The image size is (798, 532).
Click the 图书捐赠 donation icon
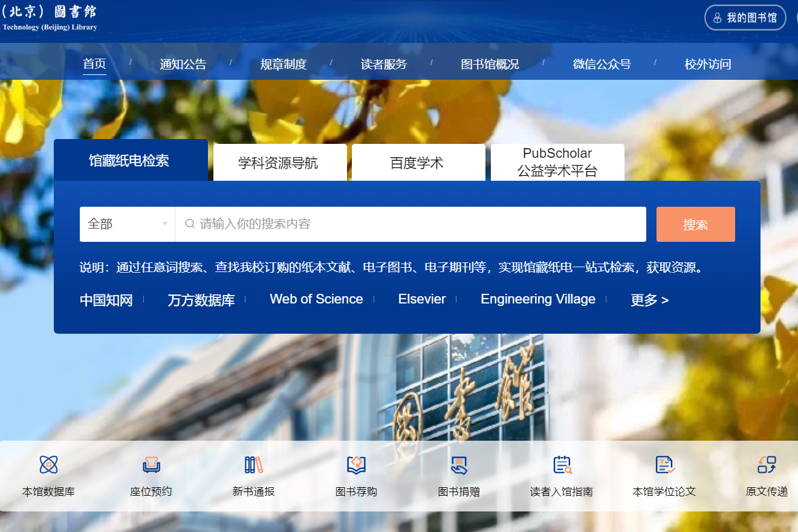459,464
